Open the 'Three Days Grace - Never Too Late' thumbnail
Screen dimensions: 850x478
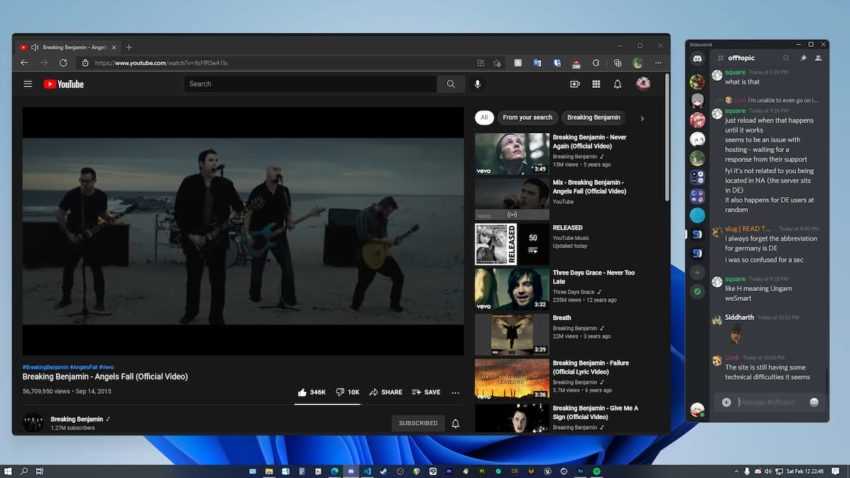click(x=511, y=288)
